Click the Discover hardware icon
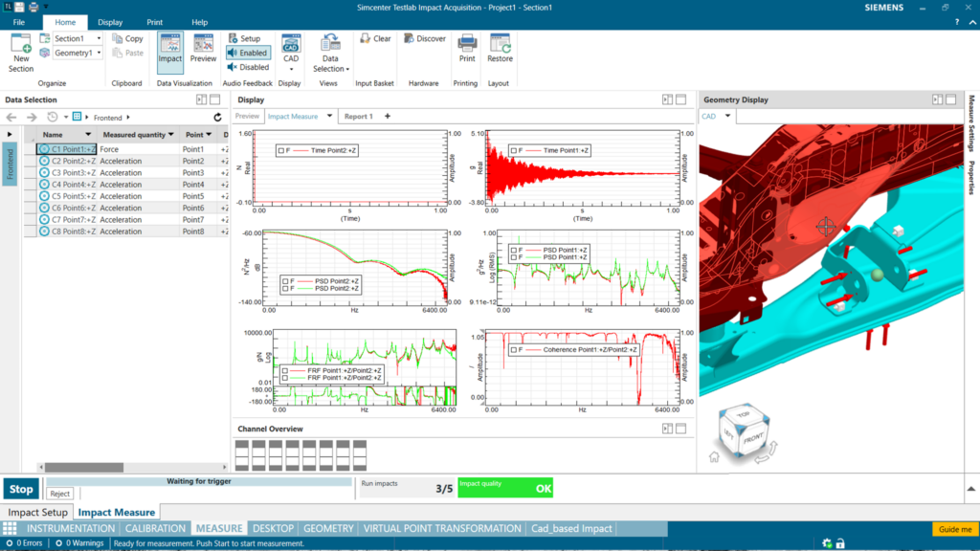Image resolution: width=980 pixels, height=551 pixels. click(x=424, y=38)
